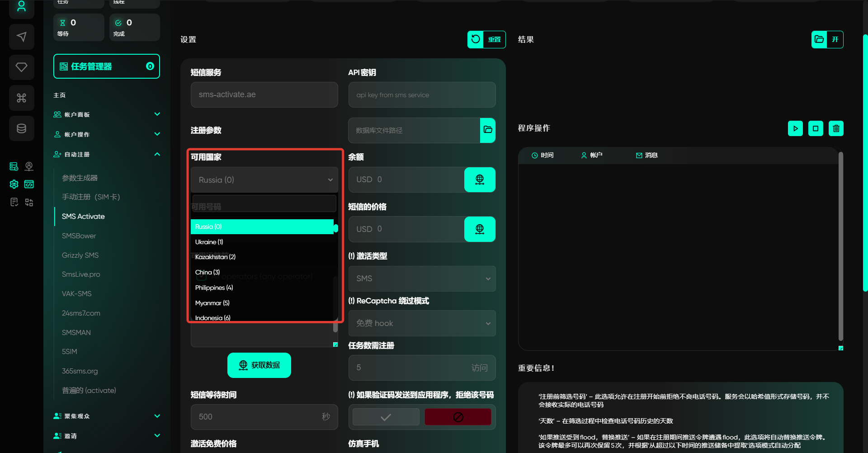868x453 pixels.
Task: Click the 获取数据 button
Action: coord(259,365)
